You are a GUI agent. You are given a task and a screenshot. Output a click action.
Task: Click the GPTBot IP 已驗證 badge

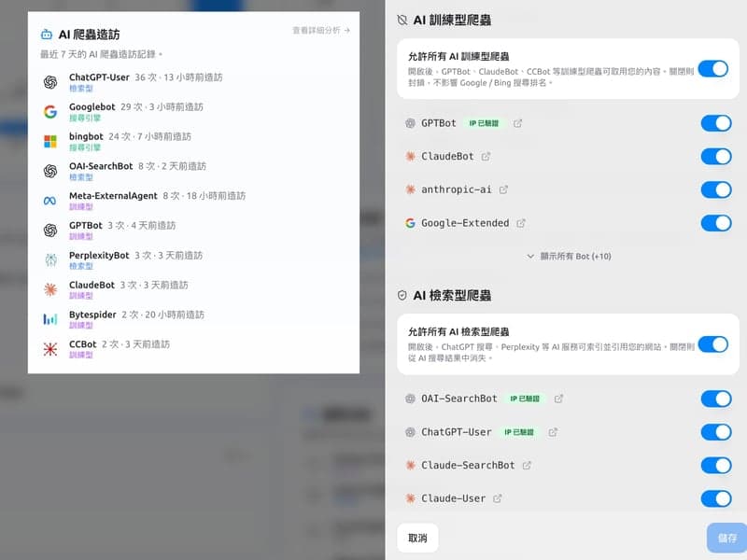pyautogui.click(x=484, y=123)
